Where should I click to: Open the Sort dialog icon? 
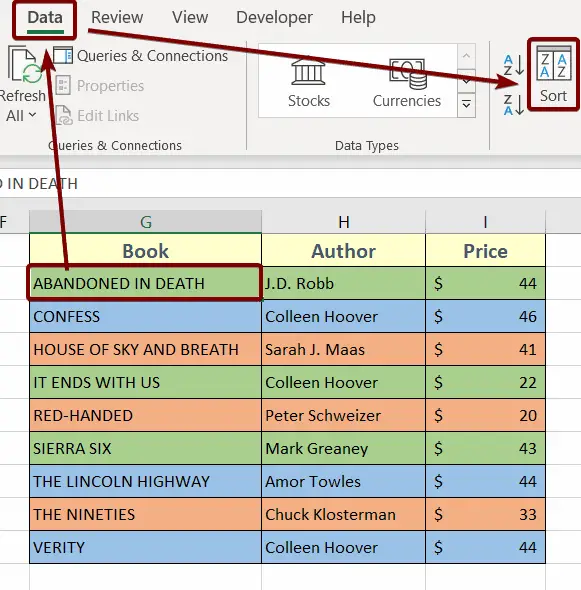[x=553, y=62]
